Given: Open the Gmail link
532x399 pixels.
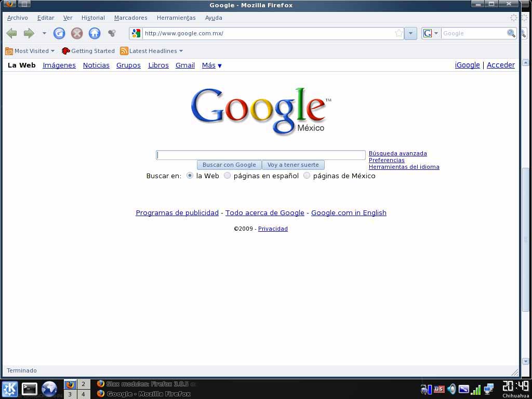Looking at the screenshot, I should click(185, 65).
